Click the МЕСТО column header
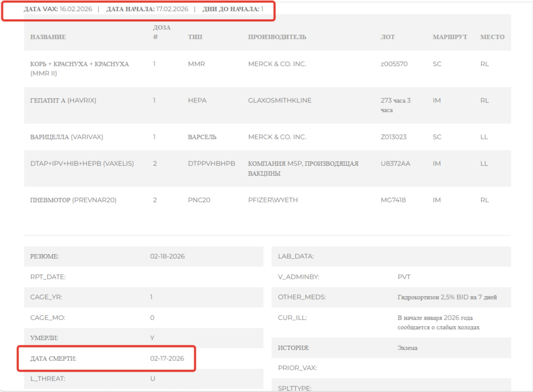Screen dimensions: 533x392 point(492,37)
